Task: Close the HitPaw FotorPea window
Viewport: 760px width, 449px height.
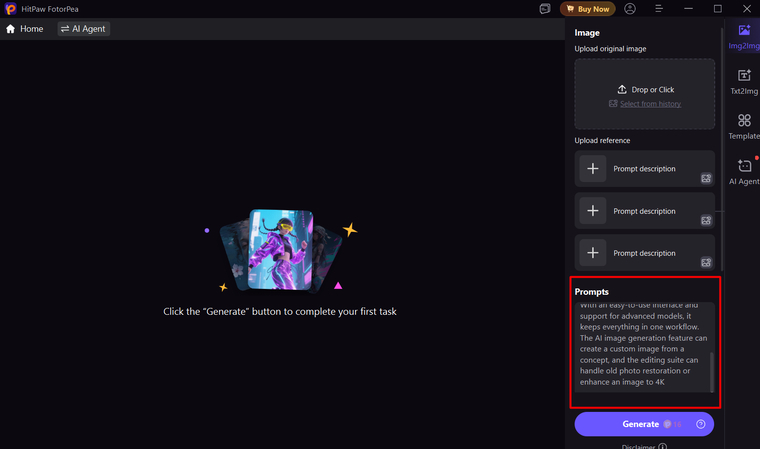Action: [747, 9]
